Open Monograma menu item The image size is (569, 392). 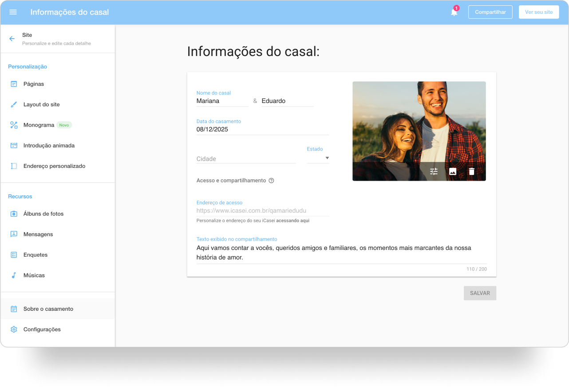click(x=58, y=125)
